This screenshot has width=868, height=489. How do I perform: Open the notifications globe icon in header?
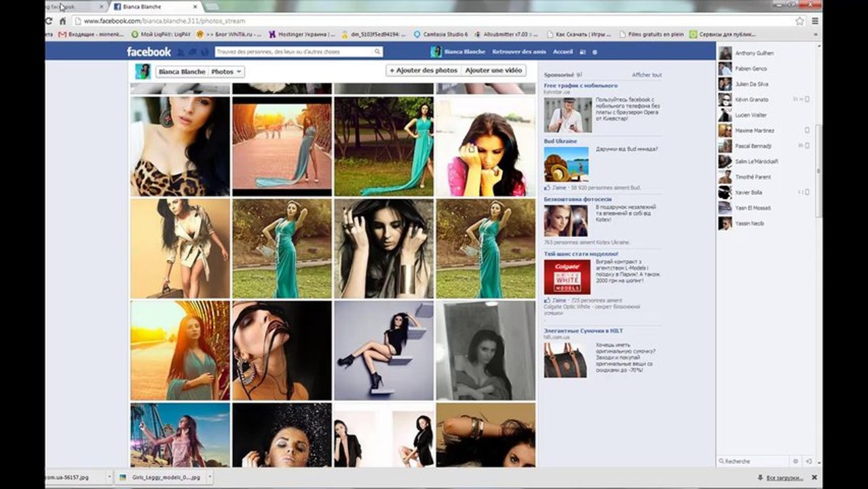[x=204, y=52]
